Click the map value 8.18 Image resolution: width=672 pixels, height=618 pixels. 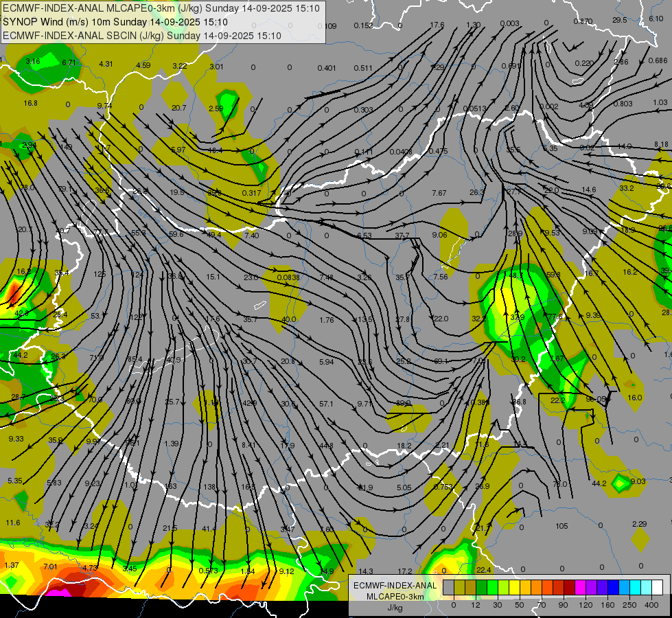click(661, 144)
